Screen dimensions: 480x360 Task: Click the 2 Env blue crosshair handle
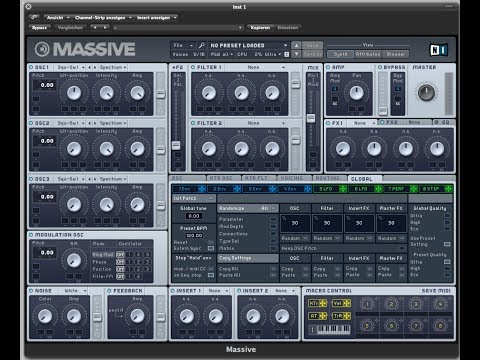pos(237,189)
